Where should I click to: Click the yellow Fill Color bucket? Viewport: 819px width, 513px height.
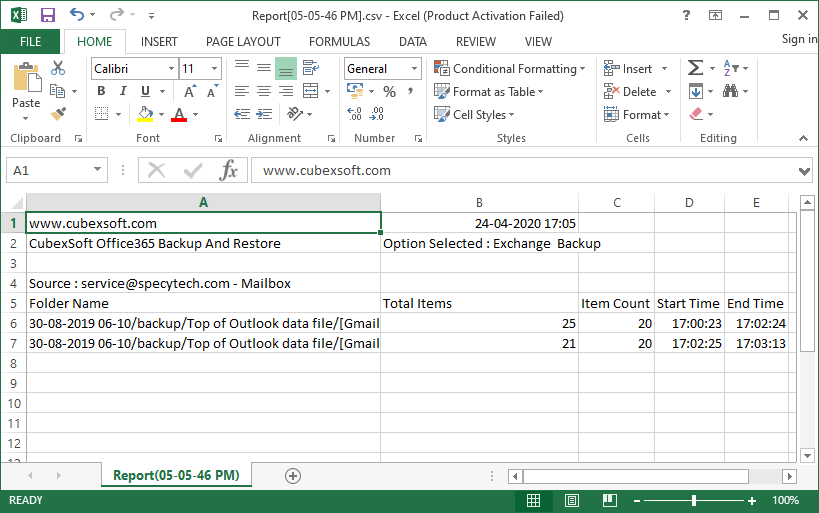(x=146, y=115)
